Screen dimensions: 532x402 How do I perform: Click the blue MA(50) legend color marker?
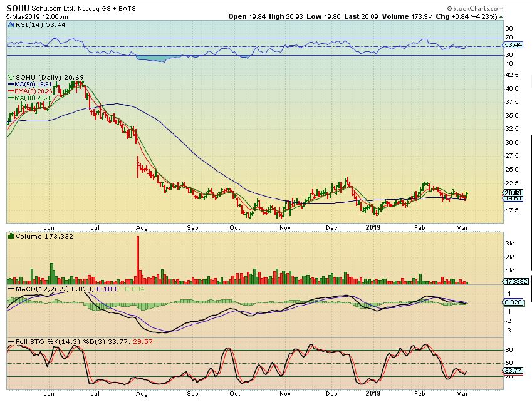pyautogui.click(x=10, y=83)
